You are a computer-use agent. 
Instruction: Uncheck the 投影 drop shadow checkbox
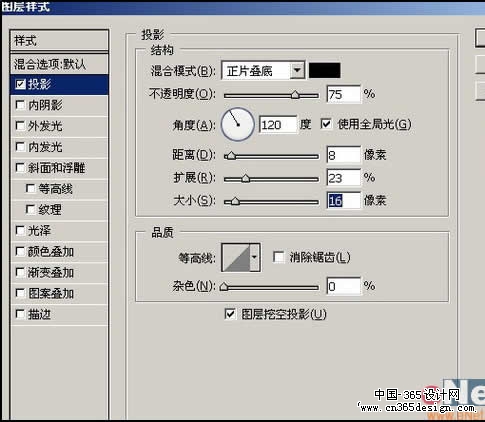20,84
